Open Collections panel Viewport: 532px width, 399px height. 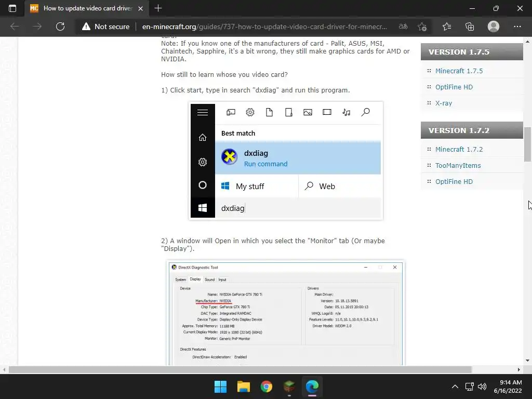[470, 26]
